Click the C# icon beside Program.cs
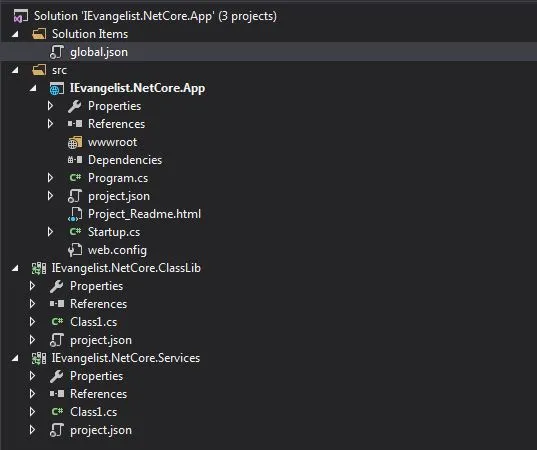 [75, 178]
